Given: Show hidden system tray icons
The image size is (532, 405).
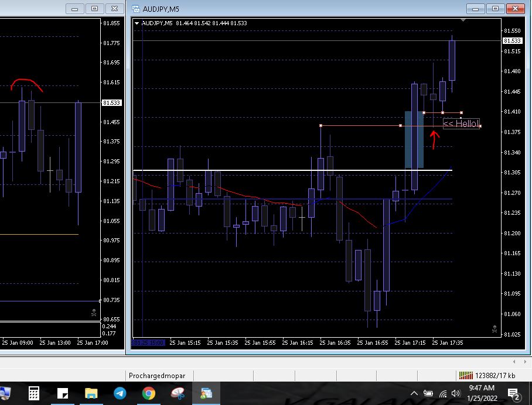Looking at the screenshot, I should point(414,393).
